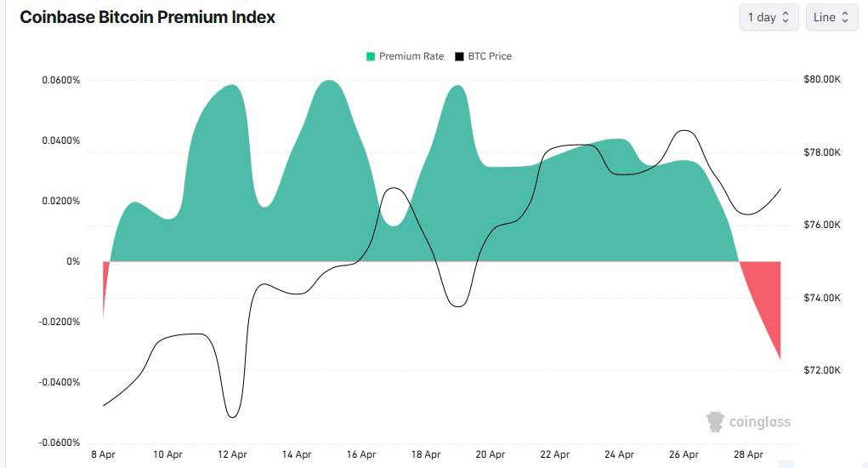Toggle the BTC Price series label

click(x=490, y=56)
